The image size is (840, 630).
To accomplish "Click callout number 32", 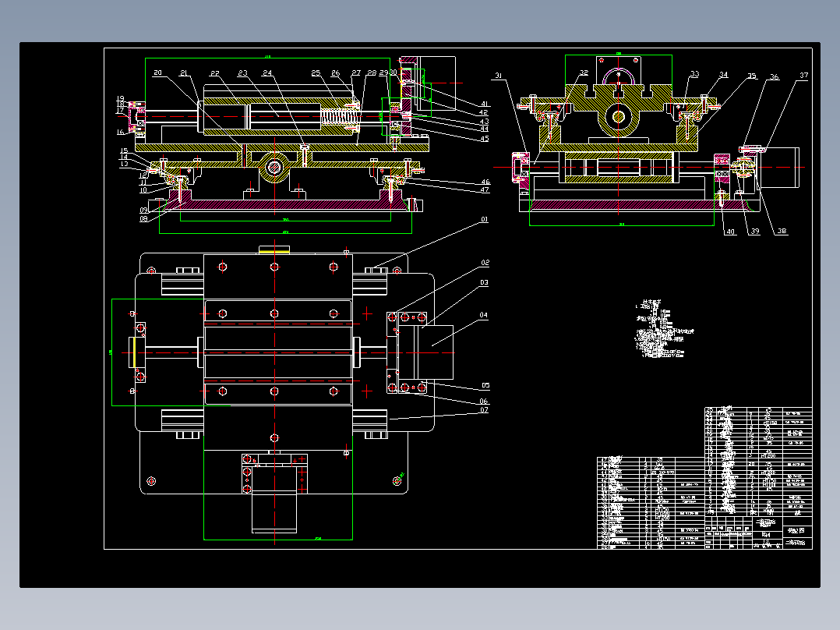I will pos(584,73).
